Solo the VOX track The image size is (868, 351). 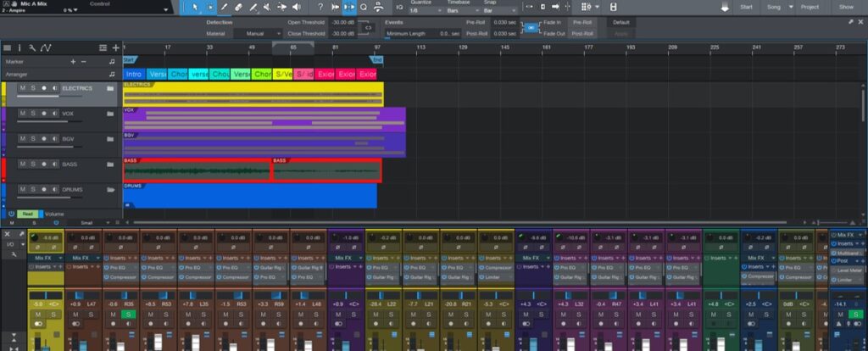33,114
